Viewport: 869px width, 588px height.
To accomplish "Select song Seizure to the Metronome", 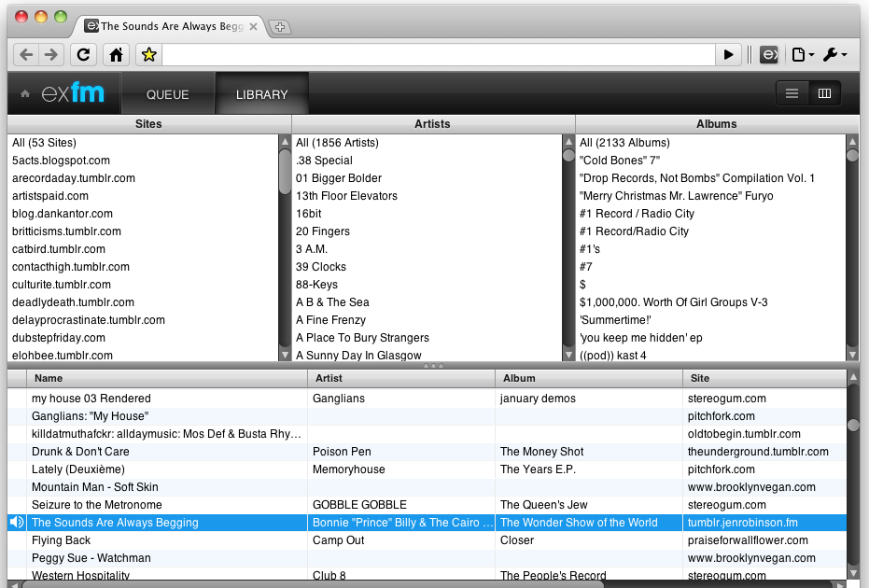I will 427,505.
